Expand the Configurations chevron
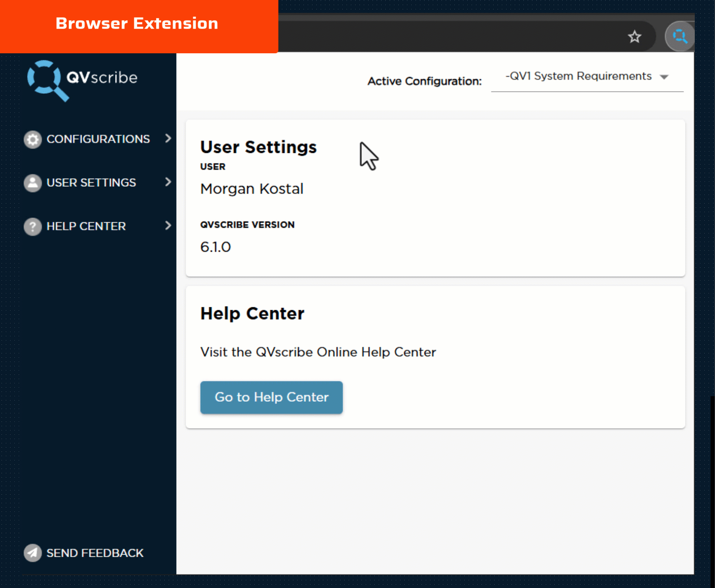Viewport: 715px width, 588px height. (168, 138)
